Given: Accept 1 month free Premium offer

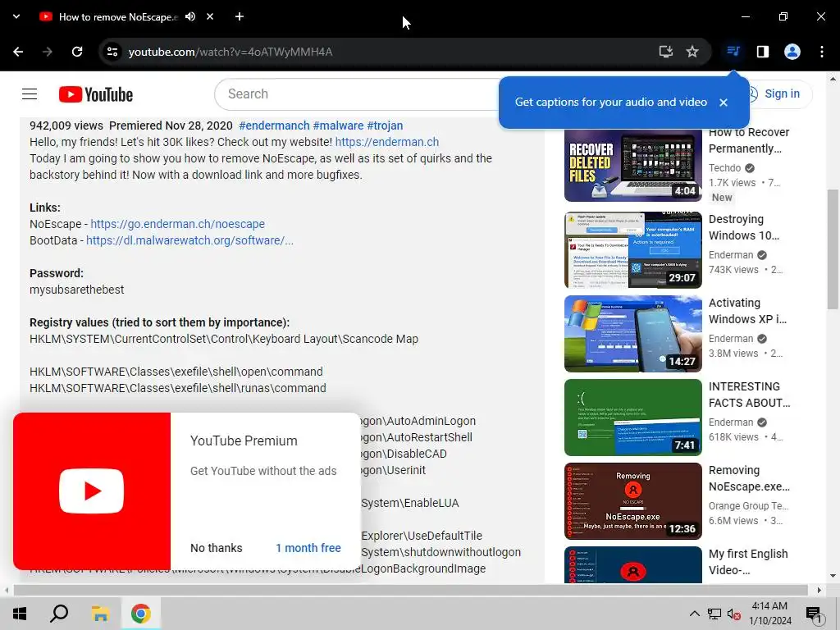Looking at the screenshot, I should (x=308, y=548).
